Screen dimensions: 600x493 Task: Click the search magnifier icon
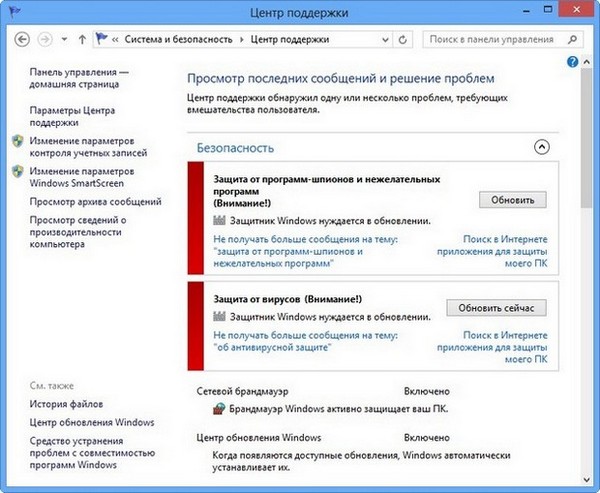(x=572, y=39)
